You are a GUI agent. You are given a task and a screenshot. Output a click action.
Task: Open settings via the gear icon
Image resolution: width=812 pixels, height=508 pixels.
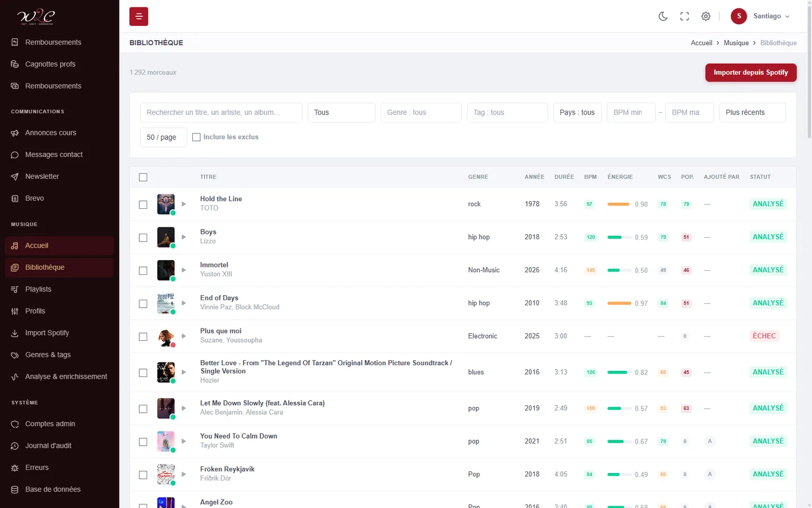click(706, 16)
